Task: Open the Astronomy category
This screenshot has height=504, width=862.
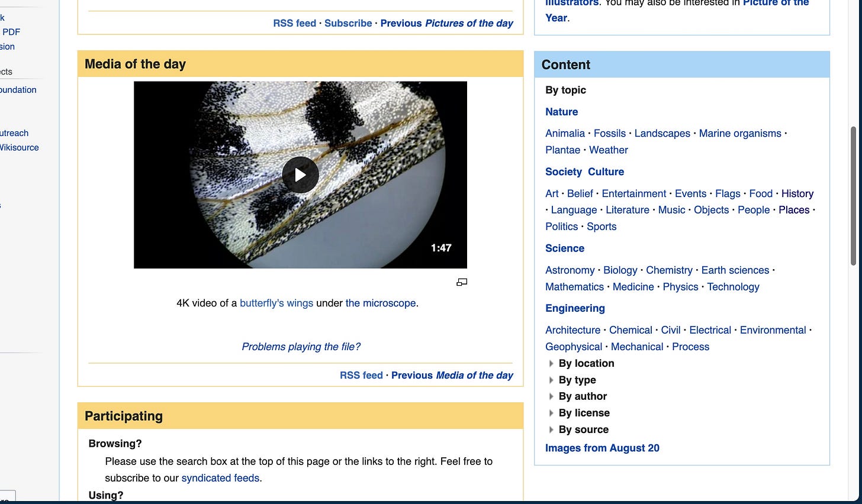Action: pos(570,270)
